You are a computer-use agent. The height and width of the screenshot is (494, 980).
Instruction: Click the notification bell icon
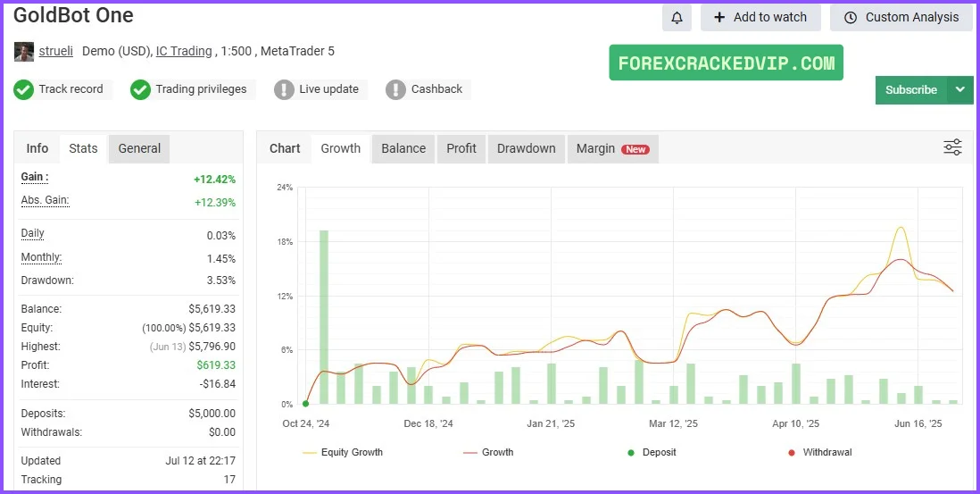677,18
